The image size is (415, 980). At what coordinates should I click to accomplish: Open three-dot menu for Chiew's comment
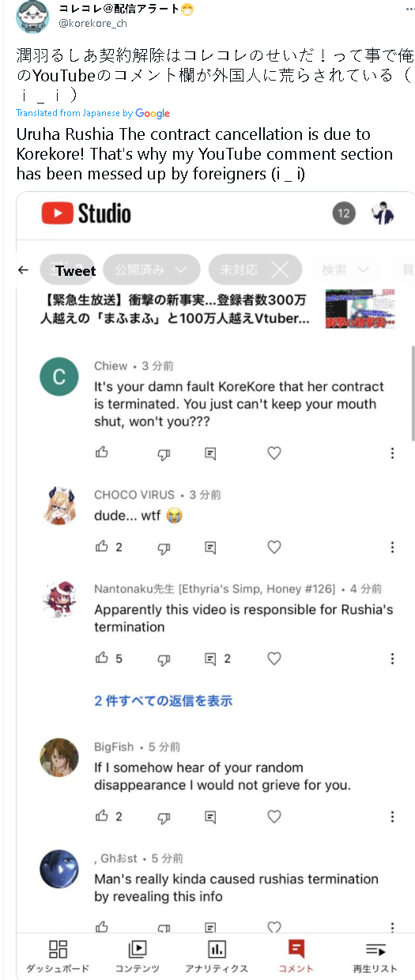(x=392, y=453)
